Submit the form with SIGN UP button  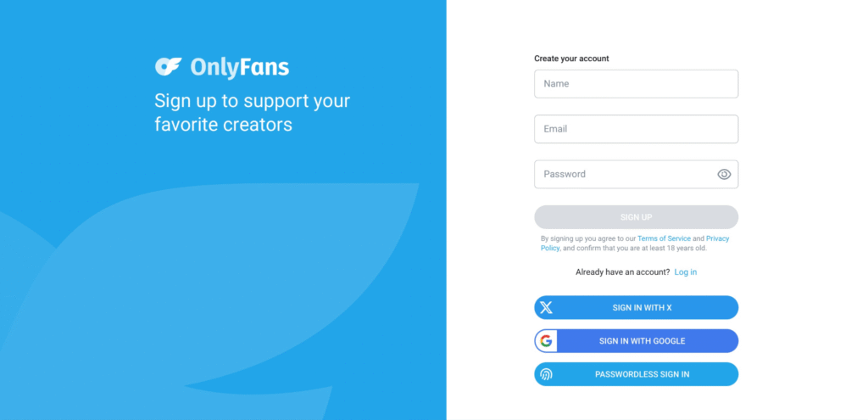click(x=636, y=217)
